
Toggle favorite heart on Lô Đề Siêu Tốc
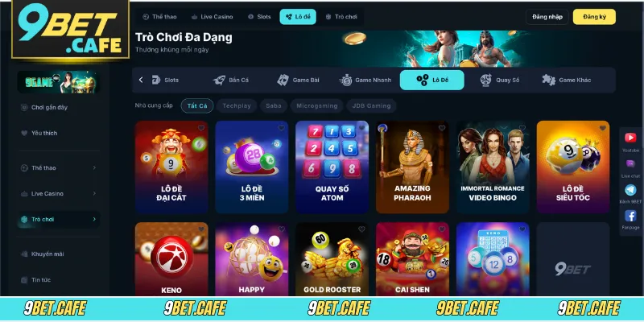602,128
